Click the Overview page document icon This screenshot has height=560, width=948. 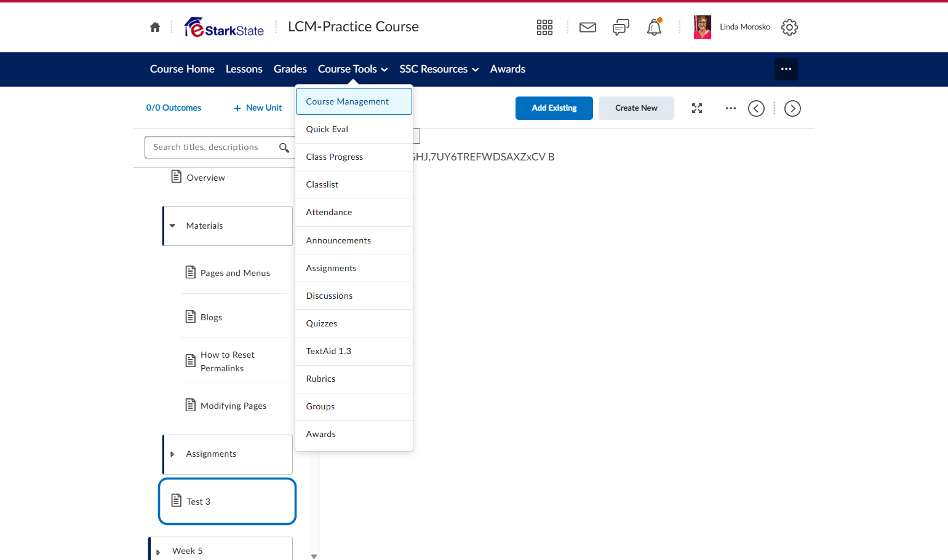pos(176,177)
